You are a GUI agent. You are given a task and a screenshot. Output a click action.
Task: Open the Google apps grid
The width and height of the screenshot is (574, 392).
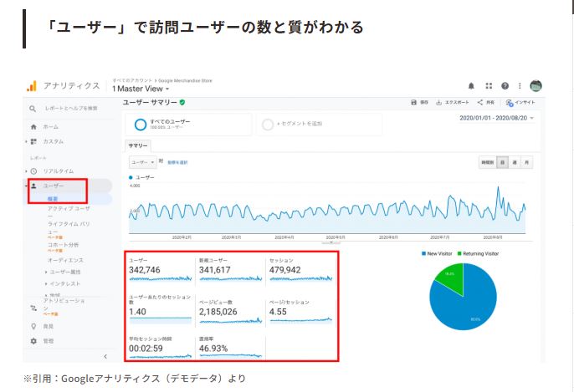point(489,85)
